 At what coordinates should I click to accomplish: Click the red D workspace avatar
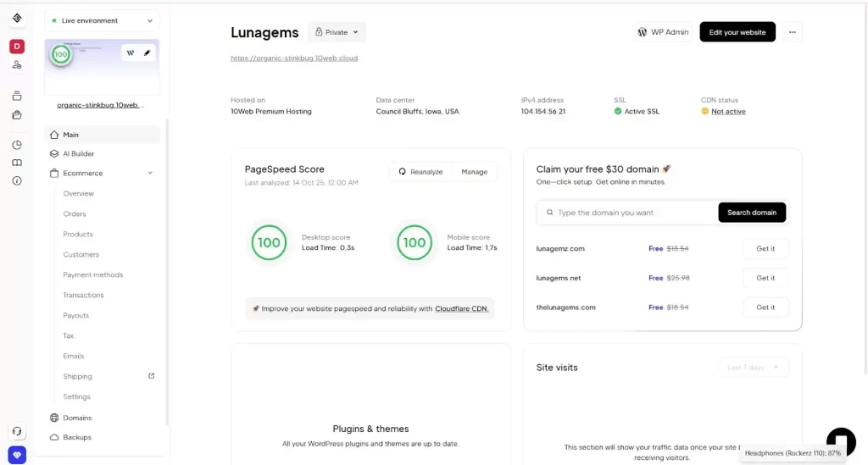17,47
